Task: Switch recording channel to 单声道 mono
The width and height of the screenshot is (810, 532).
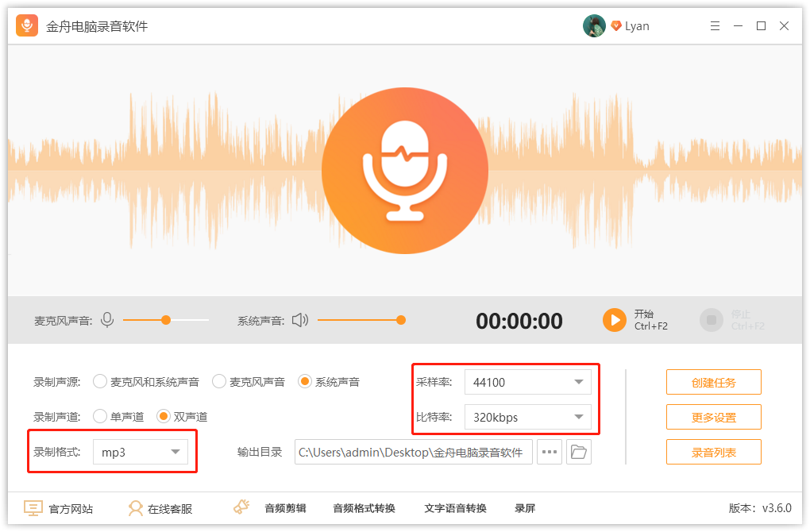Action: tap(100, 415)
